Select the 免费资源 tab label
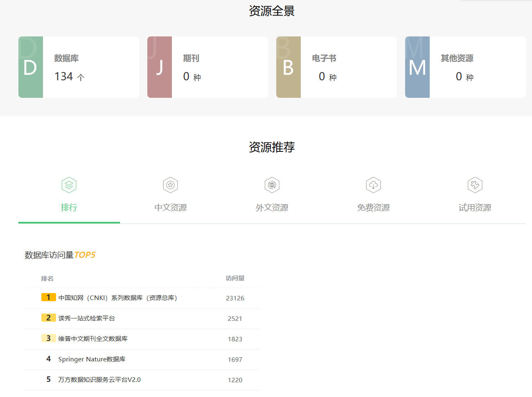The height and width of the screenshot is (397, 532). point(373,208)
